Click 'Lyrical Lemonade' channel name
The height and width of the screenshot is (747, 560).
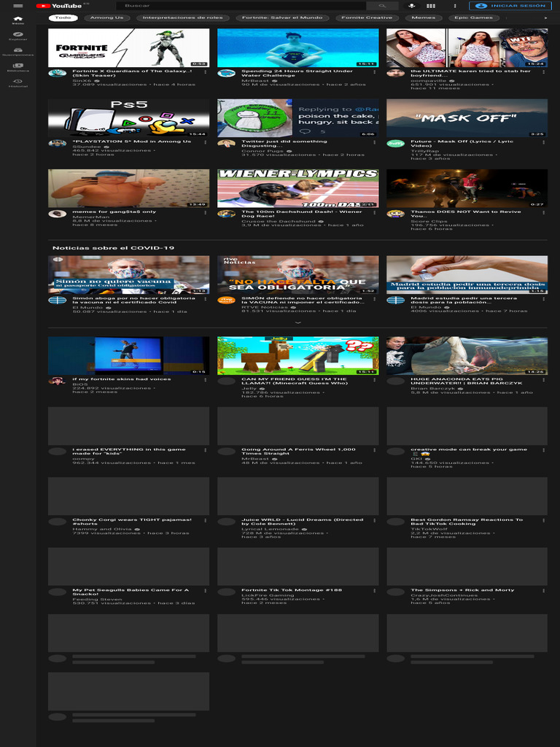(270, 529)
